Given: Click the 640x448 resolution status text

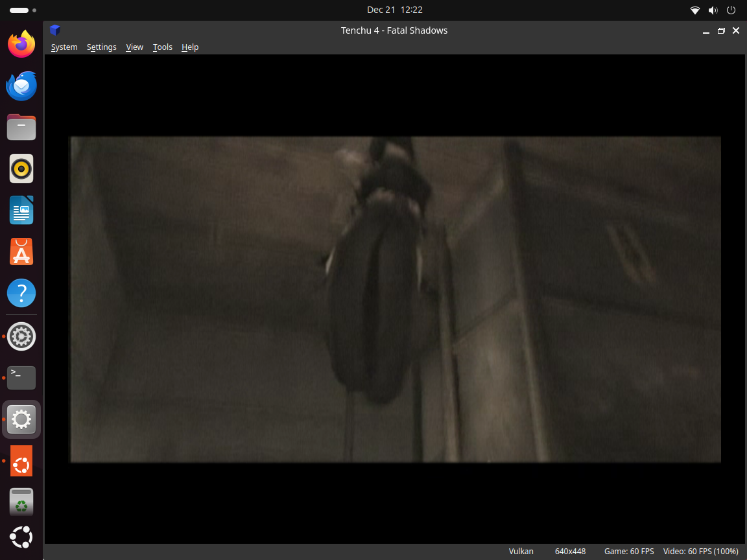Looking at the screenshot, I should [570, 552].
